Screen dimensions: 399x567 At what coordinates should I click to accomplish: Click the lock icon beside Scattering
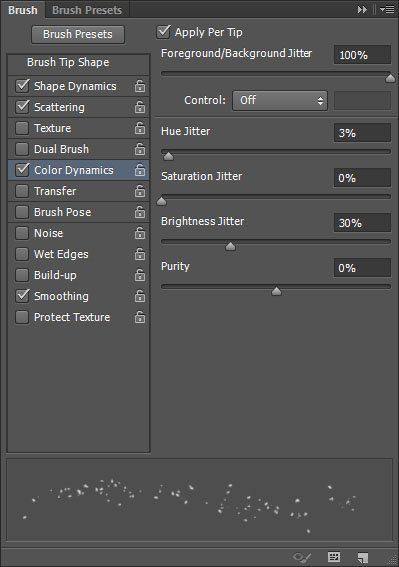140,107
